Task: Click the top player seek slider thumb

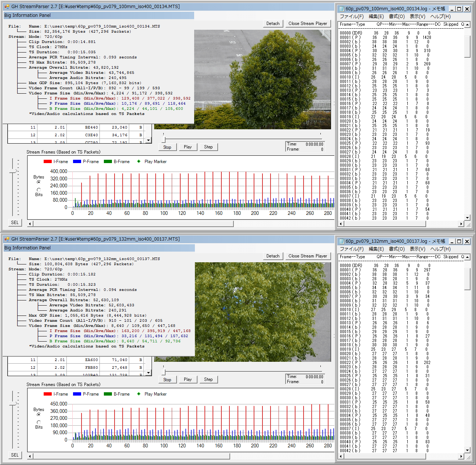Action: 164,139
